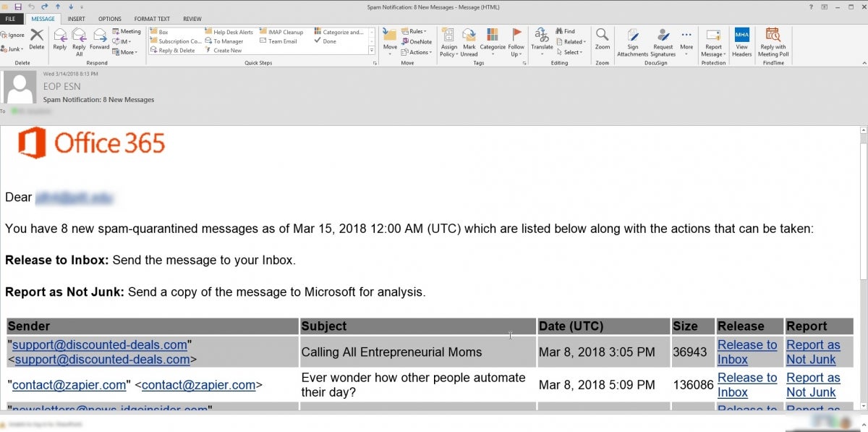Open the Categorize color menu

493,42
